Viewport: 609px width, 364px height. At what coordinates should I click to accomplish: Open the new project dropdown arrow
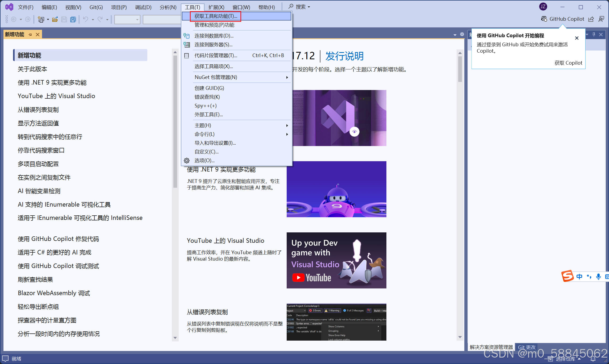tap(48, 19)
